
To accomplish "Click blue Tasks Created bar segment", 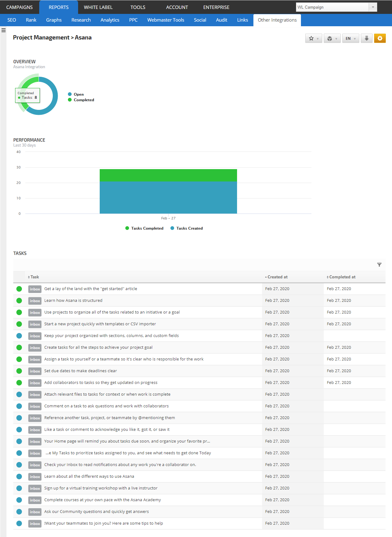I will pos(168,198).
